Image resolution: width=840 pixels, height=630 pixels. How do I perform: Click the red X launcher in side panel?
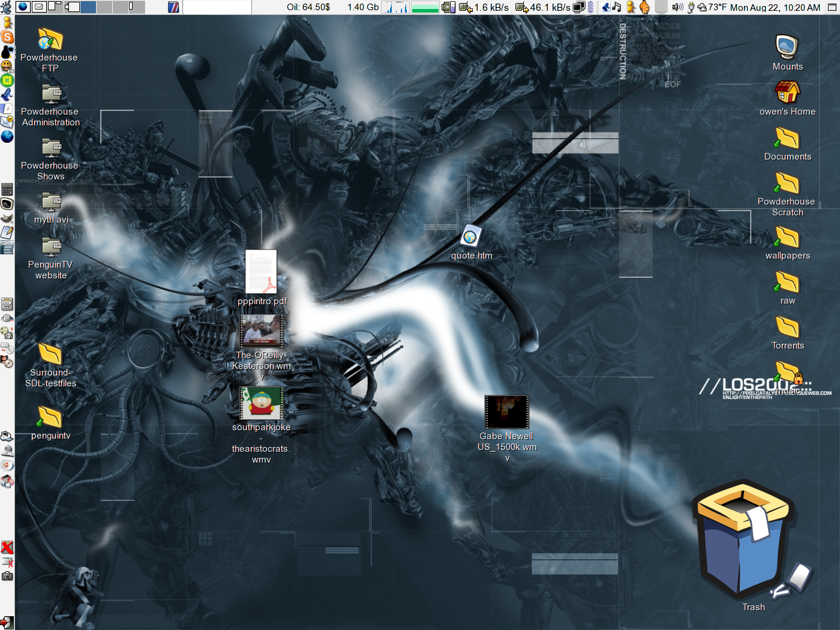pos(7,547)
